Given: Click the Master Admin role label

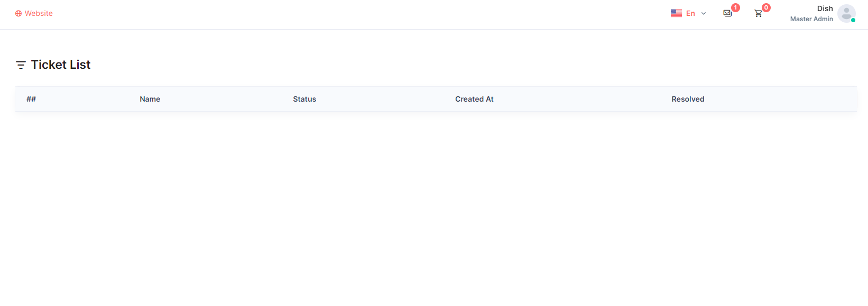Looking at the screenshot, I should point(811,19).
